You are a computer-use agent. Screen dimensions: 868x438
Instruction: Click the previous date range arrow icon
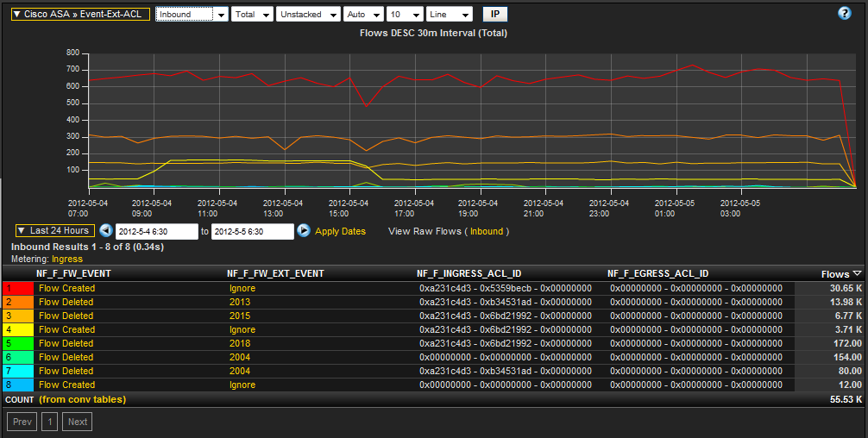click(106, 231)
